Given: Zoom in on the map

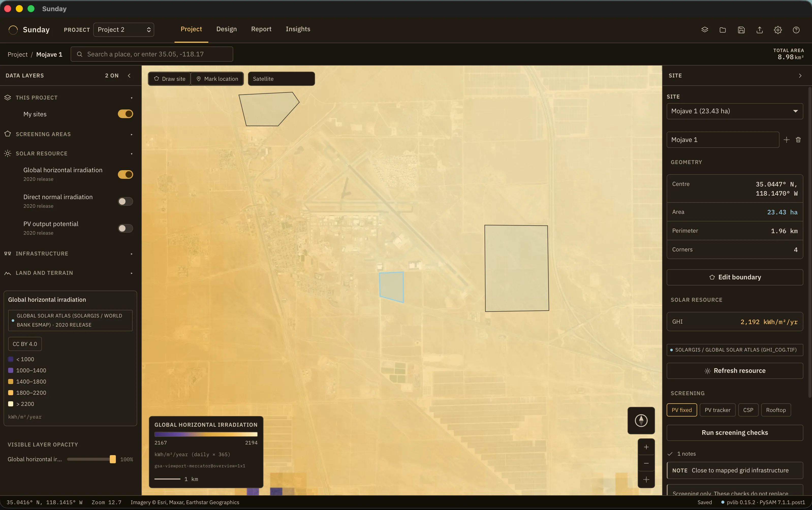Looking at the screenshot, I should (x=646, y=447).
